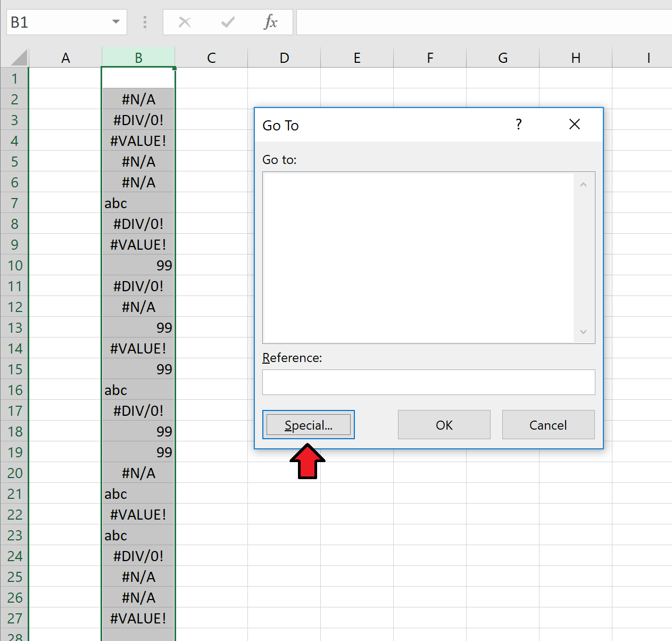Click the Help (?) icon in Go To dialog
The width and height of the screenshot is (672, 641).
click(518, 124)
